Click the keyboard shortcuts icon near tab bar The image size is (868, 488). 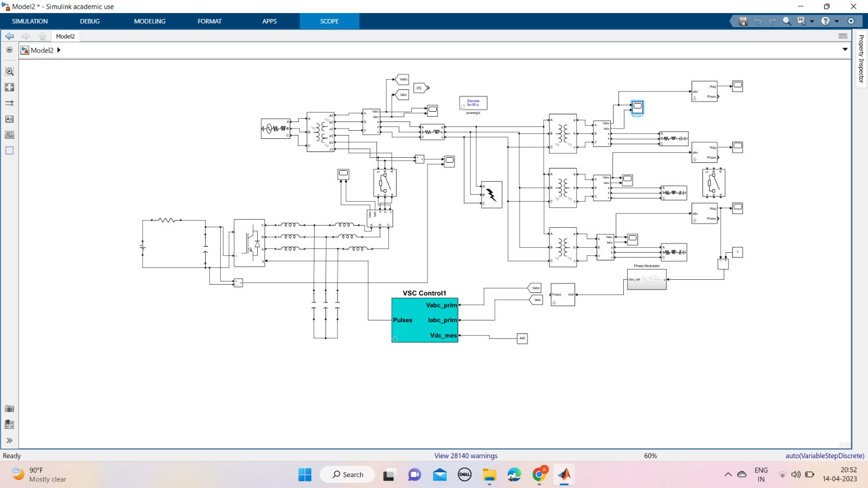843,36
